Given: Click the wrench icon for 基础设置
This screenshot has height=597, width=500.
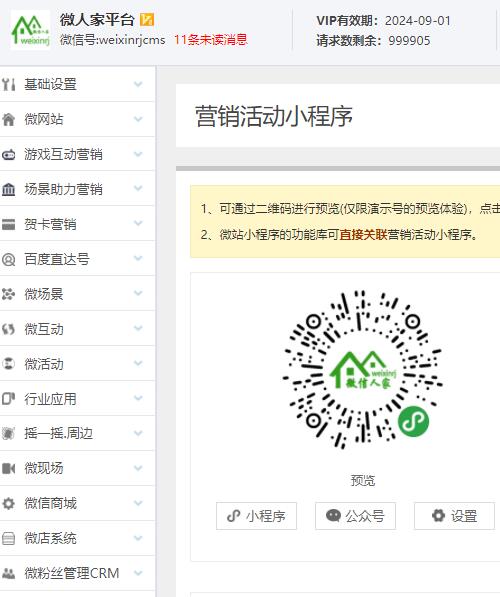Looking at the screenshot, I should (8, 84).
